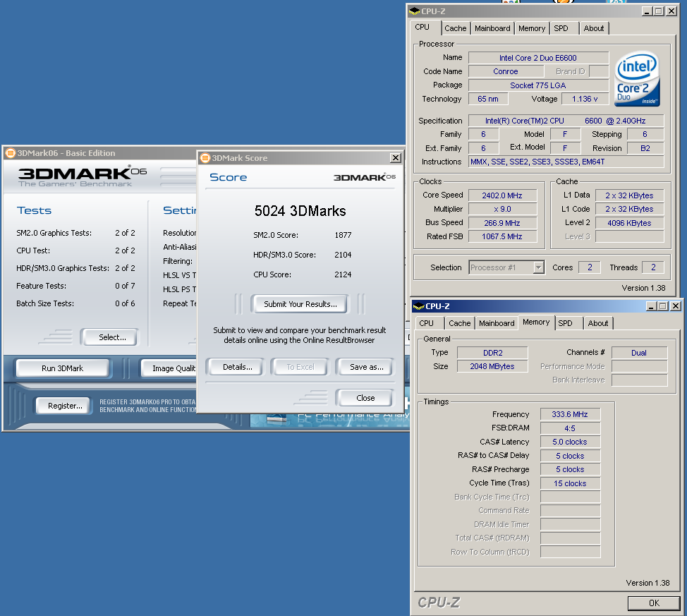The width and height of the screenshot is (687, 616).
Task: Click HDR/SM3.0 Score value 2104
Action: [x=343, y=255]
